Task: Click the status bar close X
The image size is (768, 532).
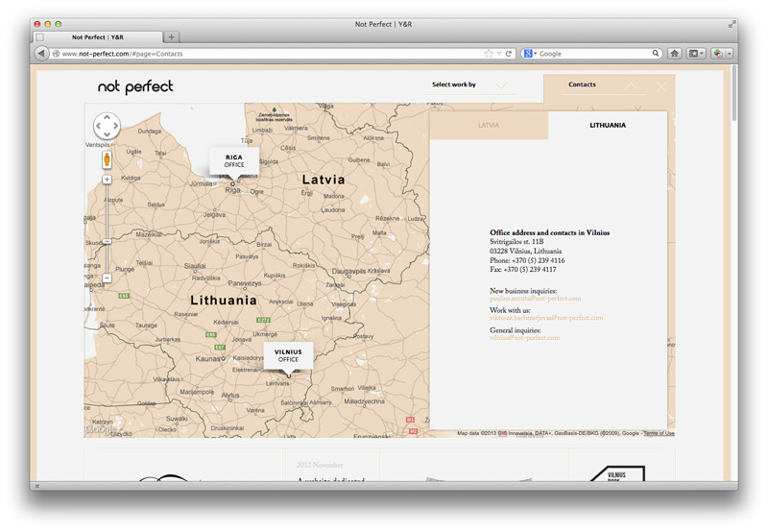Action: (37, 486)
